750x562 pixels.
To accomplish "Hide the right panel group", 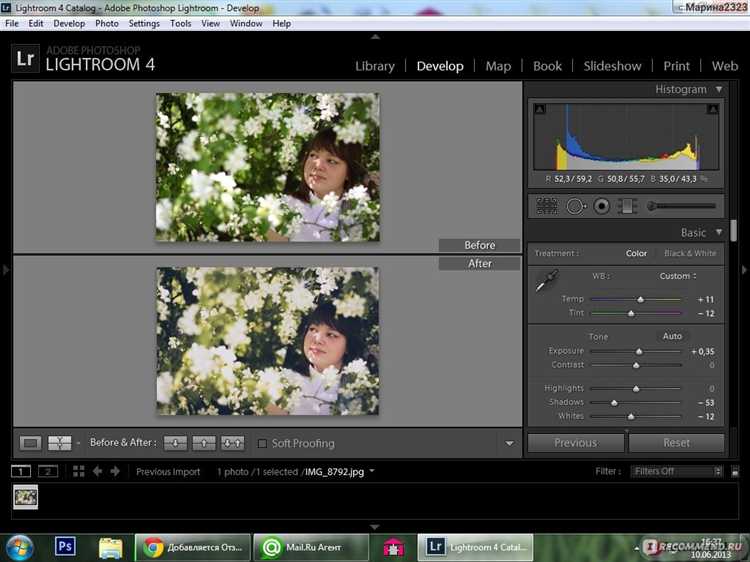I will [744, 270].
